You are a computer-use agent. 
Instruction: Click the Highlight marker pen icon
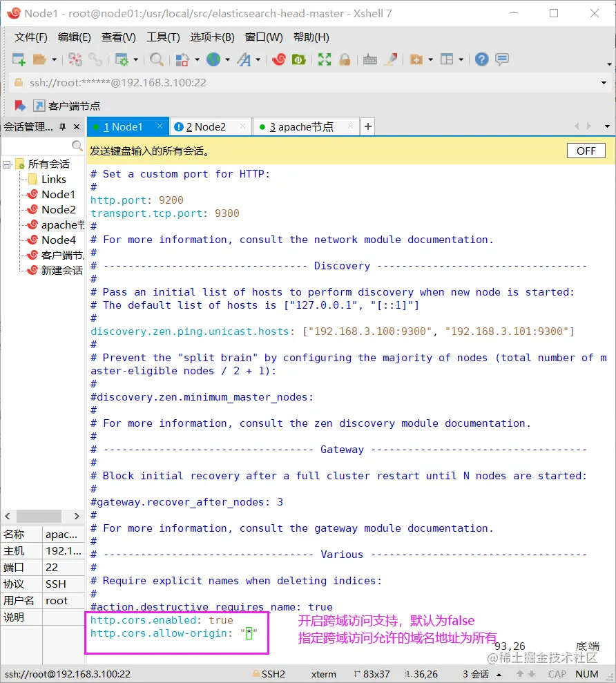391,59
